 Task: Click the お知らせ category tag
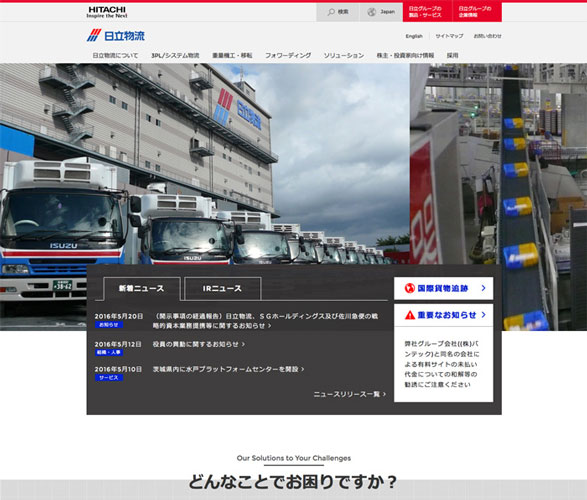click(109, 325)
